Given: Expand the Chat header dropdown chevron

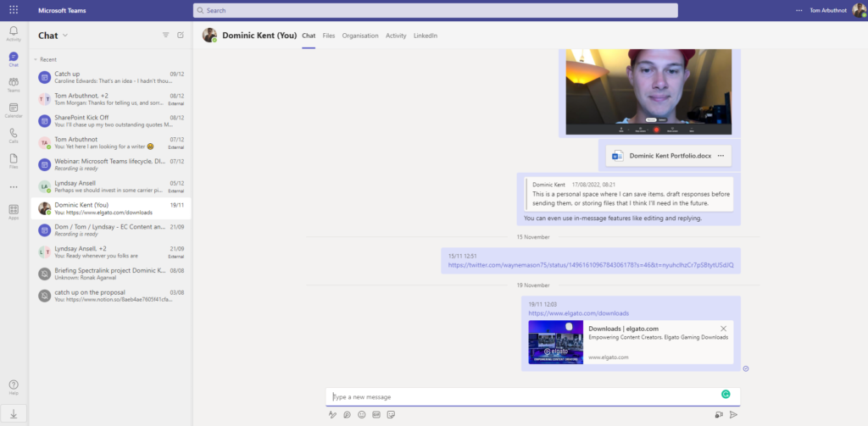Looking at the screenshot, I should click(x=65, y=36).
